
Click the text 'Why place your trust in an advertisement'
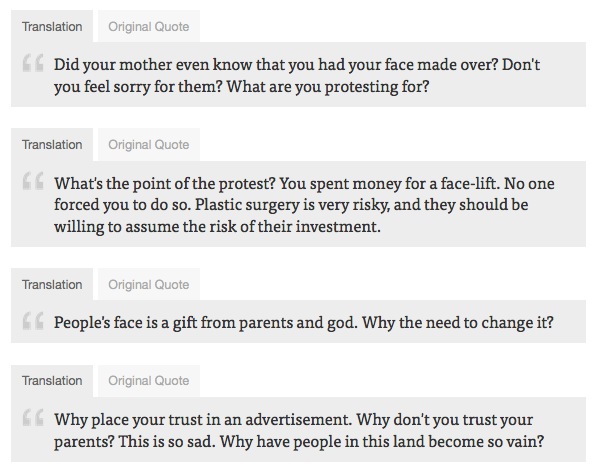203,420
